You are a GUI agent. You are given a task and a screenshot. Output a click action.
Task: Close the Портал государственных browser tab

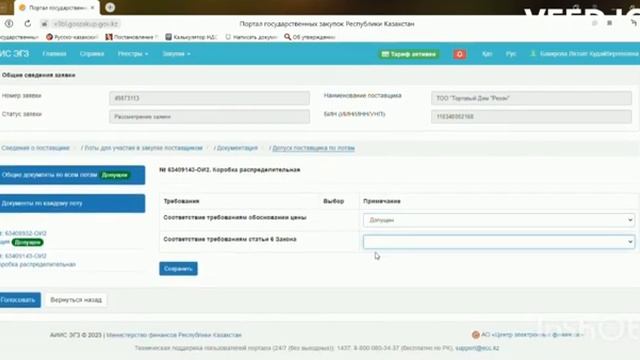click(92, 8)
